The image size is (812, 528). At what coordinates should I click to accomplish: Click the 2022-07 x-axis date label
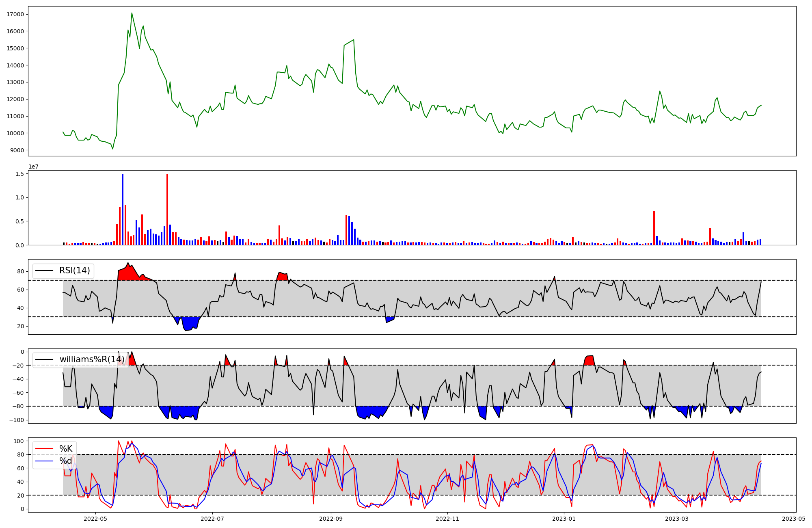(x=212, y=519)
